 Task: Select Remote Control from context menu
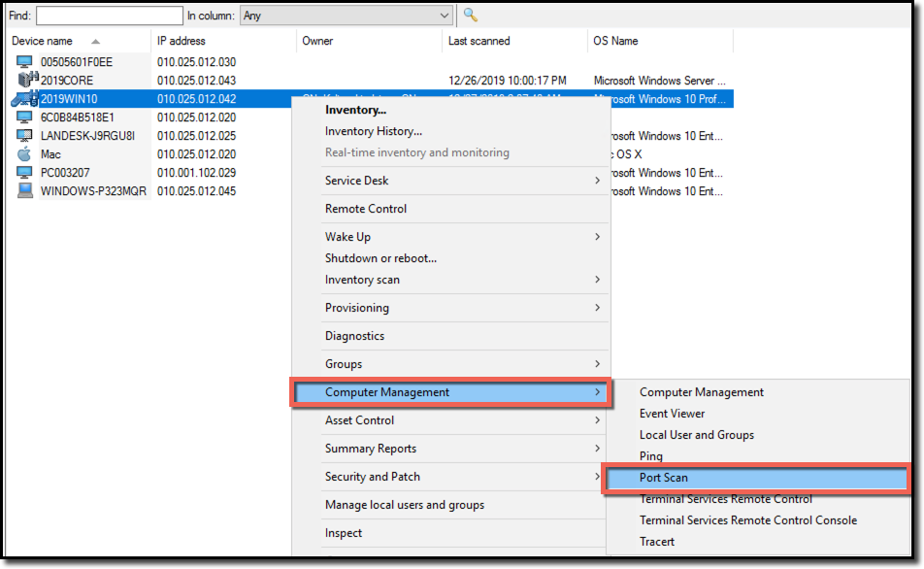coord(366,209)
